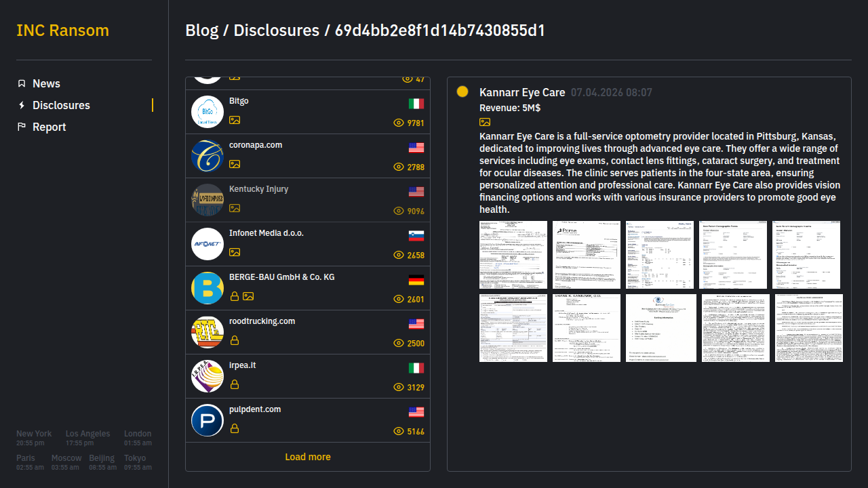The height and width of the screenshot is (488, 868).
Task: Click the image icon under coronapa.com
Action: [235, 164]
